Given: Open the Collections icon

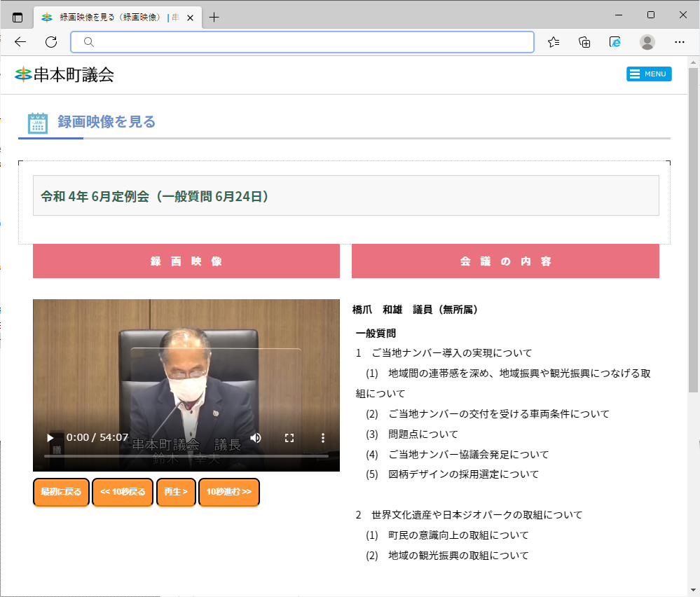Looking at the screenshot, I should (584, 42).
